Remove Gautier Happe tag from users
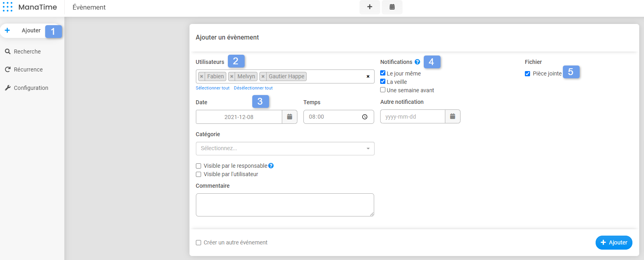 [263, 77]
